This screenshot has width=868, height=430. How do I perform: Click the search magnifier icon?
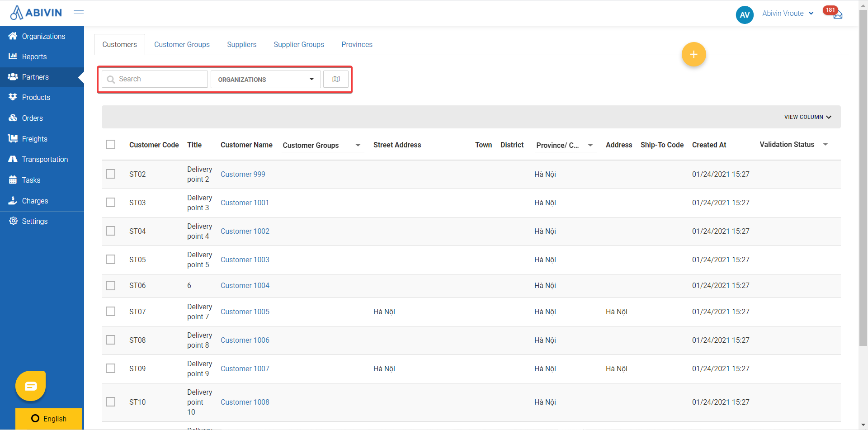[111, 80]
